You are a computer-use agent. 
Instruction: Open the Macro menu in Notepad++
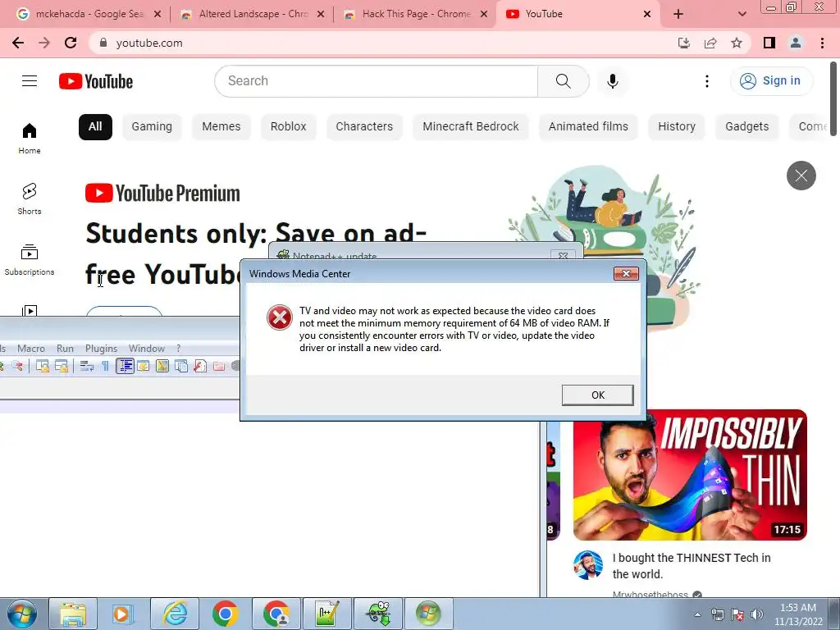point(31,349)
